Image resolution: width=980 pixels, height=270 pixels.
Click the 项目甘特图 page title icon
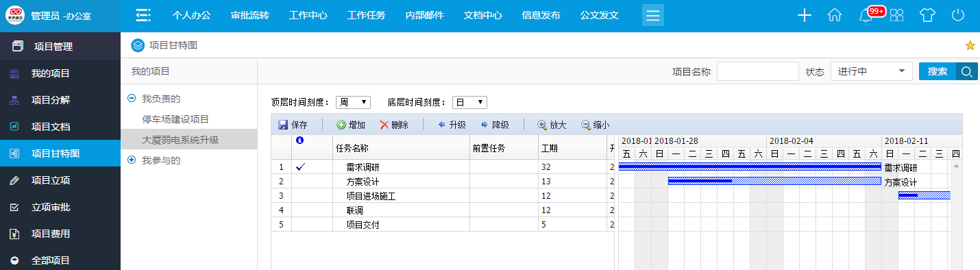click(138, 45)
